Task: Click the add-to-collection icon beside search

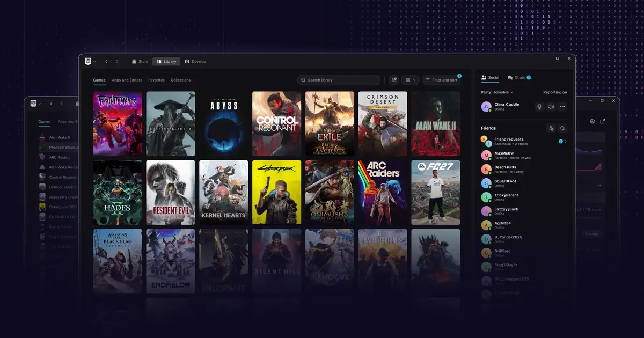Action: coord(394,80)
